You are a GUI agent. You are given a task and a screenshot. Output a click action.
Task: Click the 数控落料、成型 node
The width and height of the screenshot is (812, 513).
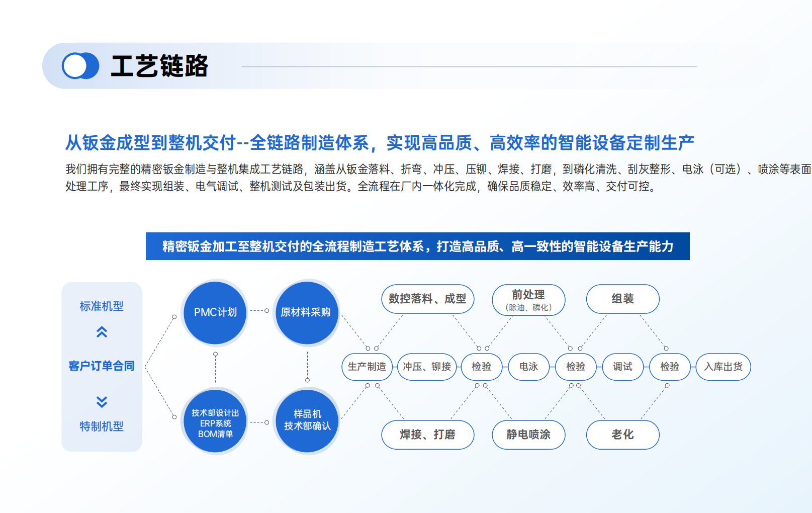pos(427,299)
